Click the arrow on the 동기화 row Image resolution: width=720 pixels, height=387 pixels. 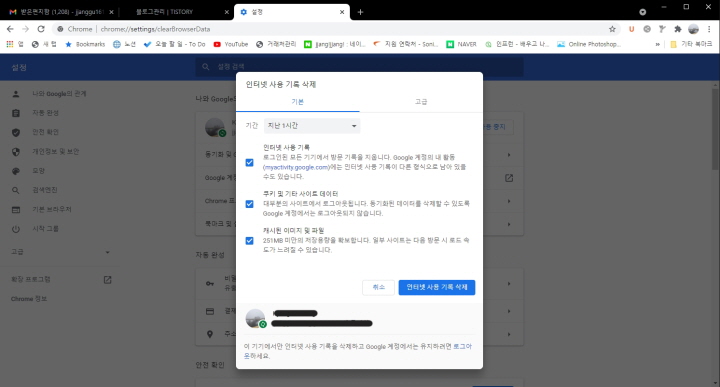(509, 155)
